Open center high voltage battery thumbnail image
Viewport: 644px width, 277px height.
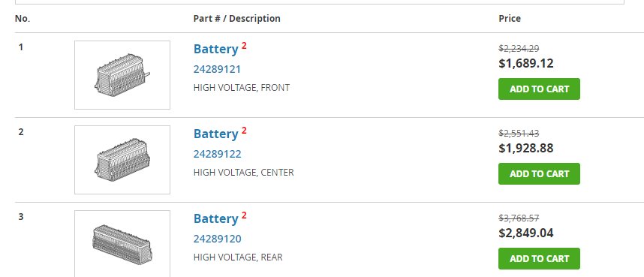[x=122, y=159]
